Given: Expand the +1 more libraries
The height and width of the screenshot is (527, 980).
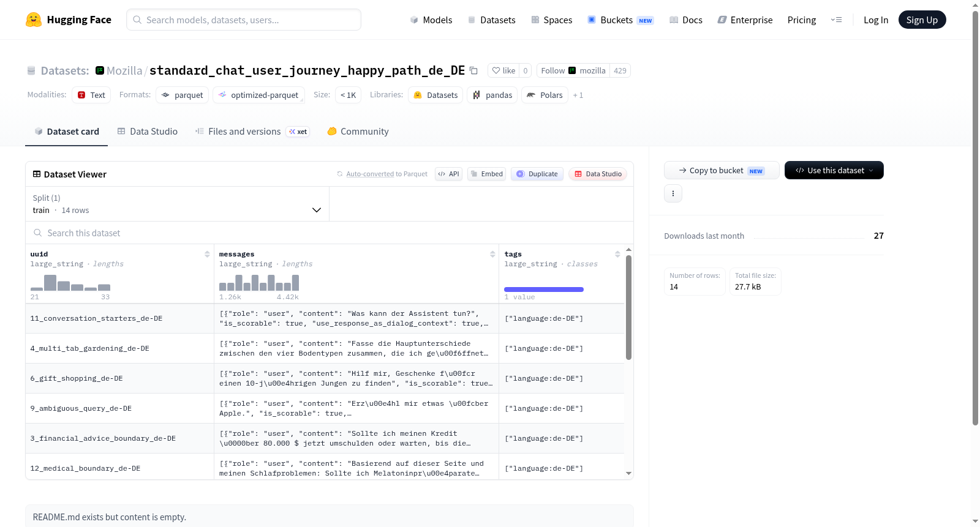Looking at the screenshot, I should (x=578, y=95).
